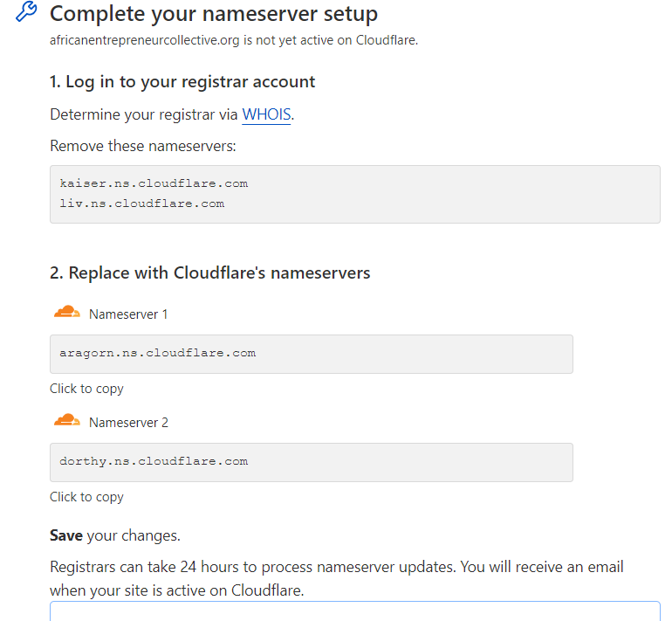Viewport: 672px width, 621px height.
Task: Click the paragraph about registrars taking 24 hours
Action: (x=337, y=578)
